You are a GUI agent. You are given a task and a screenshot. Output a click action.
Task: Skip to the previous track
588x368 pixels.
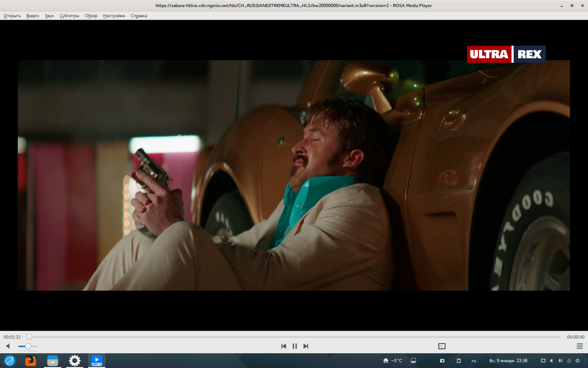[284, 346]
